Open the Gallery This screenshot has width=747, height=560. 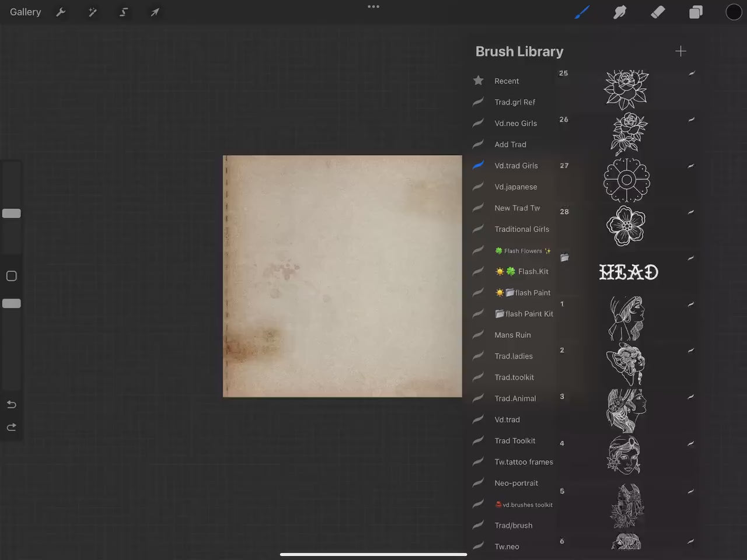click(x=25, y=12)
